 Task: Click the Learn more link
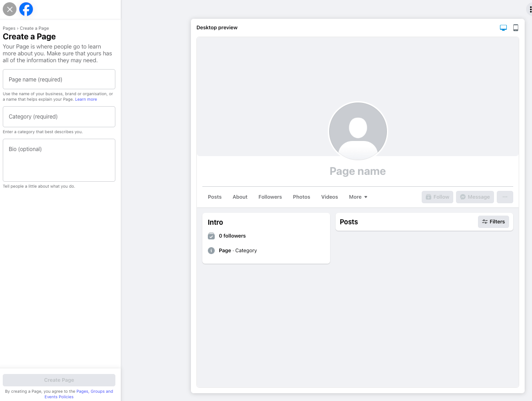(x=86, y=99)
